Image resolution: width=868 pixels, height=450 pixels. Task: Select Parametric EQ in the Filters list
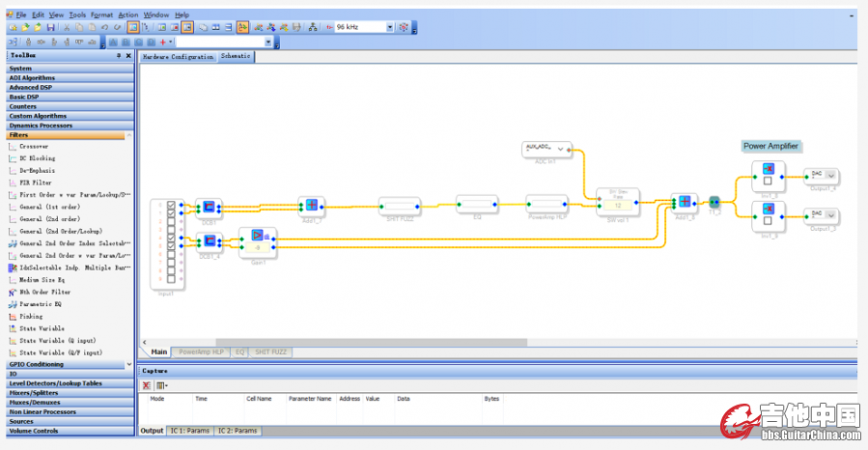[x=41, y=304]
